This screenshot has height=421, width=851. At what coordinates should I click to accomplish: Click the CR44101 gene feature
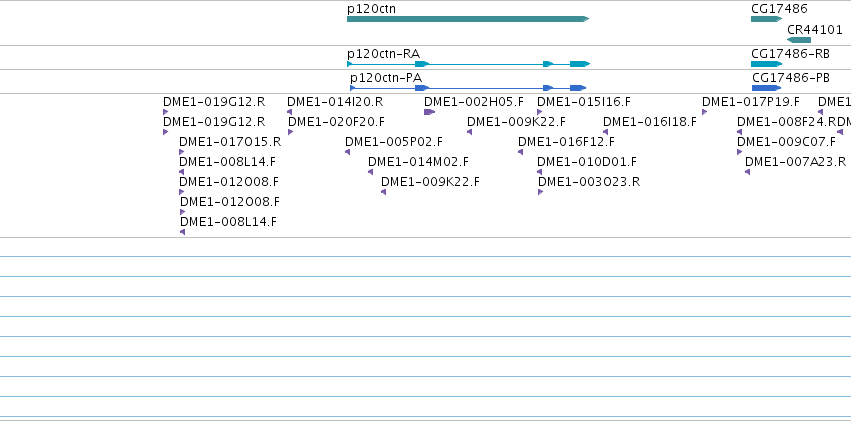coord(799,40)
